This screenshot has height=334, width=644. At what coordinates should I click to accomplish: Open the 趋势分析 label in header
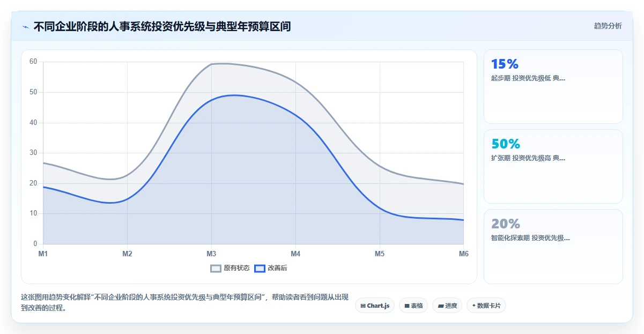pos(608,26)
